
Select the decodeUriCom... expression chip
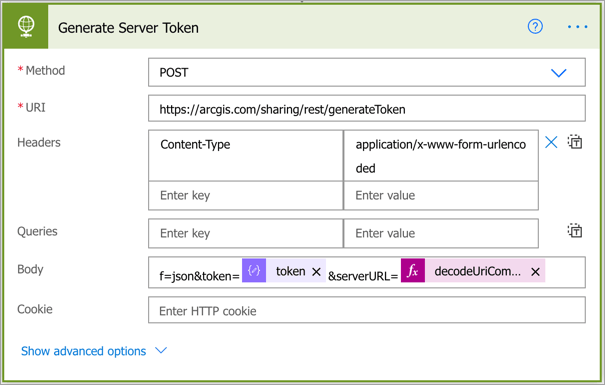(x=473, y=270)
